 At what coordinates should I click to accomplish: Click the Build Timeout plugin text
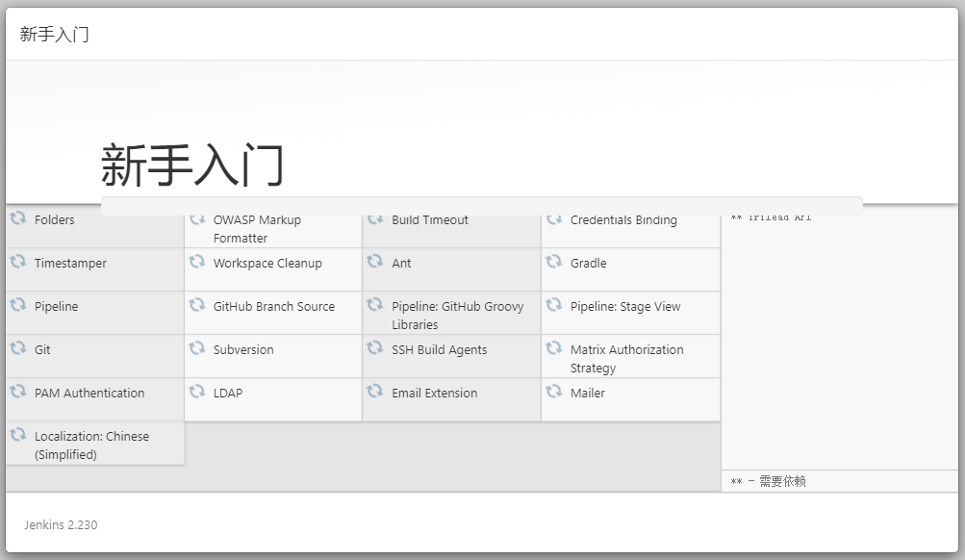[x=429, y=219]
